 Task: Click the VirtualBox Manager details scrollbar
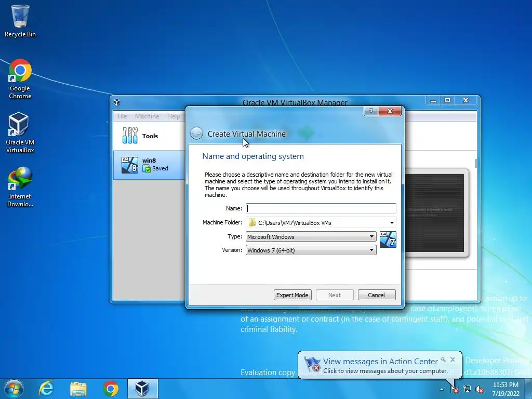476,163
